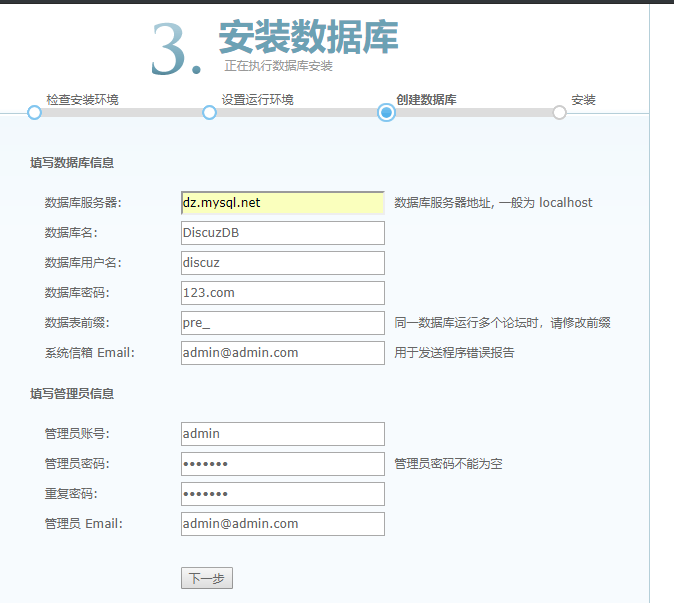This screenshot has height=603, width=674.
Task: Click the 管理员 Email: label
Action: (84, 524)
